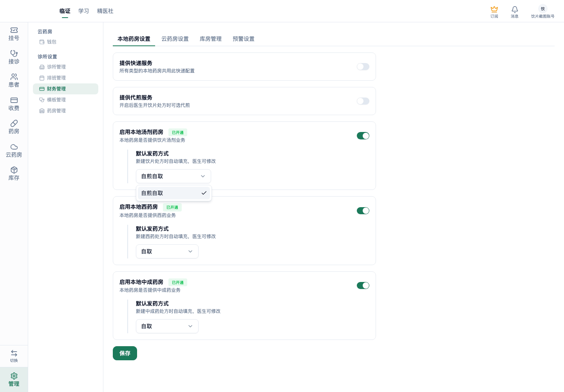Click the 云药房 sidebar section heading

[45, 32]
